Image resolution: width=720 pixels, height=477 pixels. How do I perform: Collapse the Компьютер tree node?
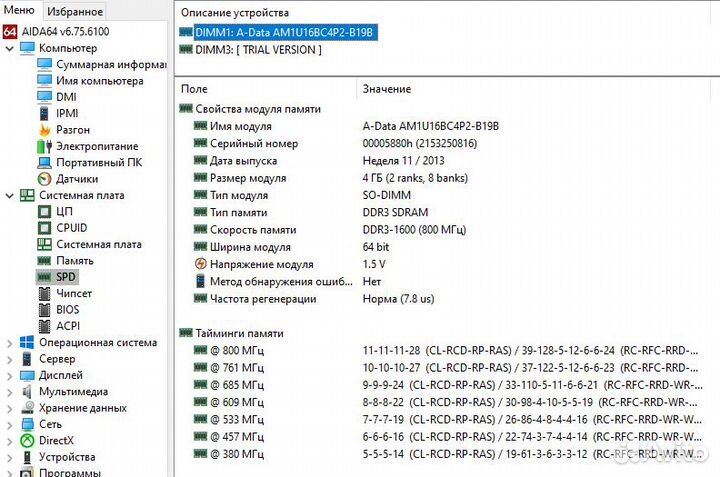(x=9, y=48)
